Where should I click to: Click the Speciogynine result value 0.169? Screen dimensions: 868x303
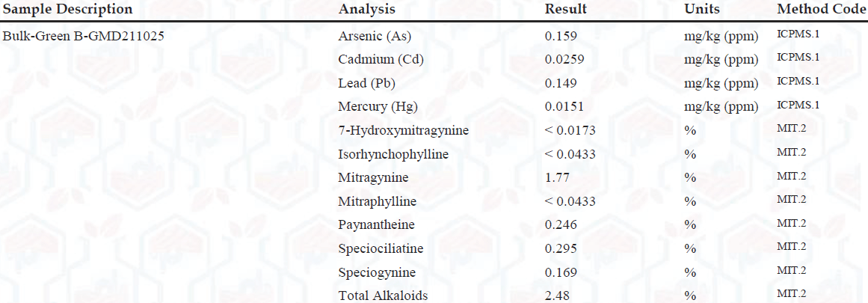(561, 272)
